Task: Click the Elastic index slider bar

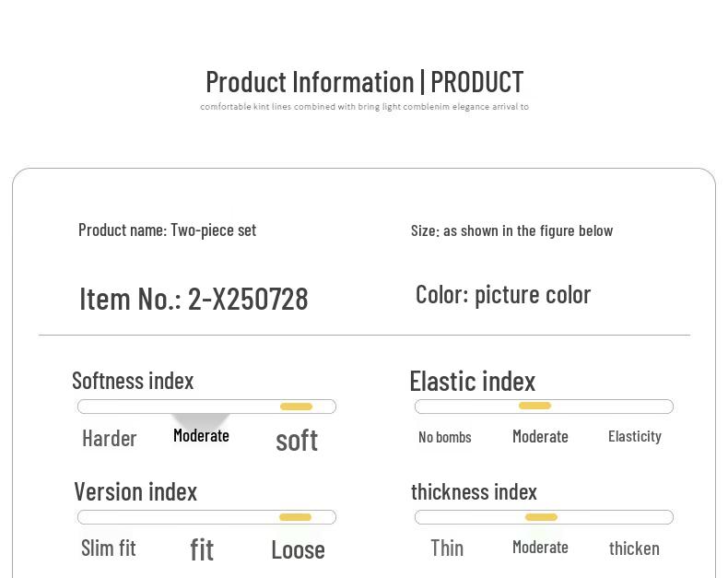Action: 544,407
